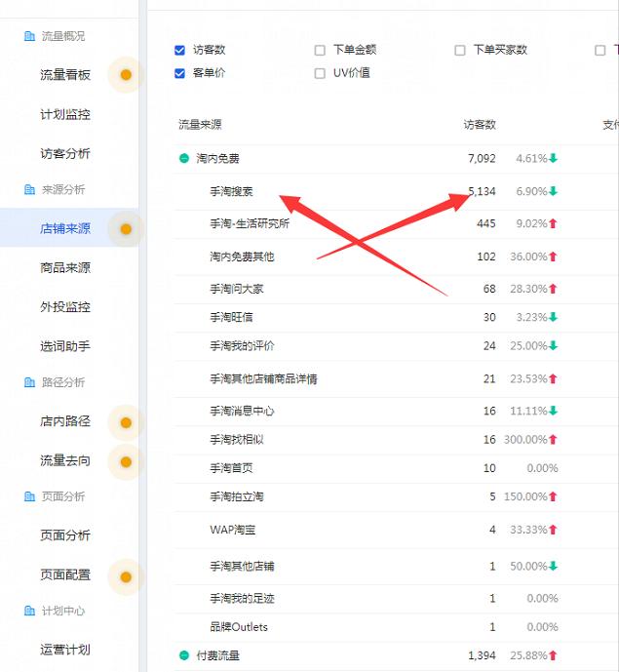This screenshot has height=672, width=619.
Task: Open 页面分析 sub-item in sidebar
Action: (x=65, y=535)
